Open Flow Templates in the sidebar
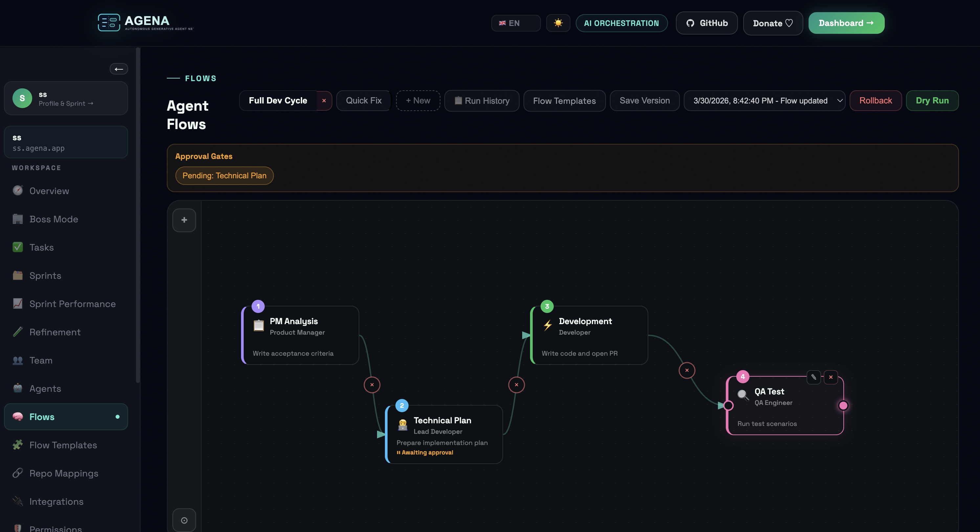980x532 pixels. (x=63, y=445)
